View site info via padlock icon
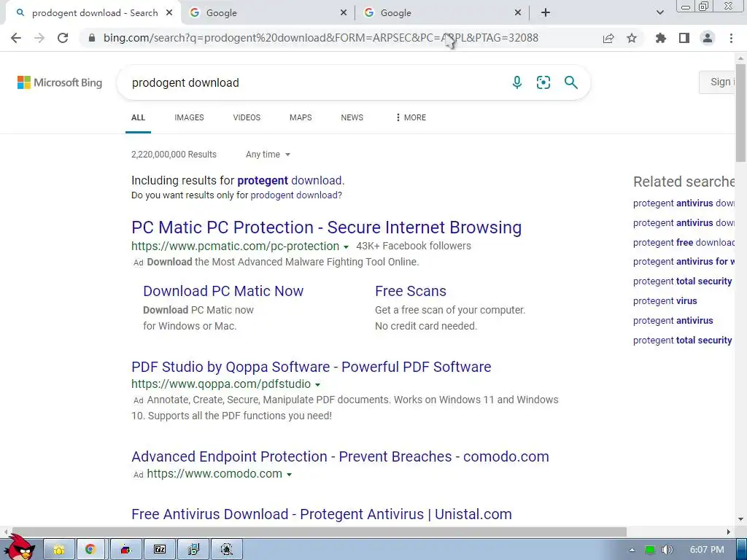This screenshot has height=560, width=747. point(92,38)
